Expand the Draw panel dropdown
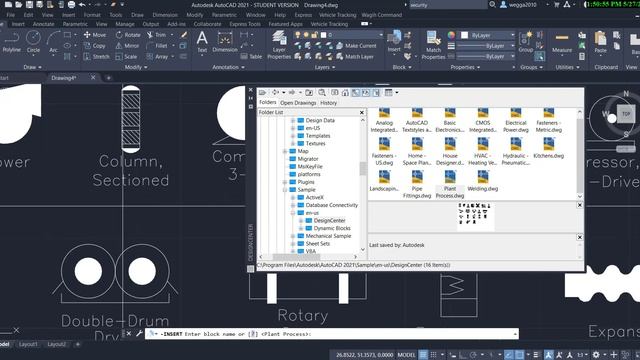Image resolution: width=640 pixels, height=360 pixels. coord(32,67)
